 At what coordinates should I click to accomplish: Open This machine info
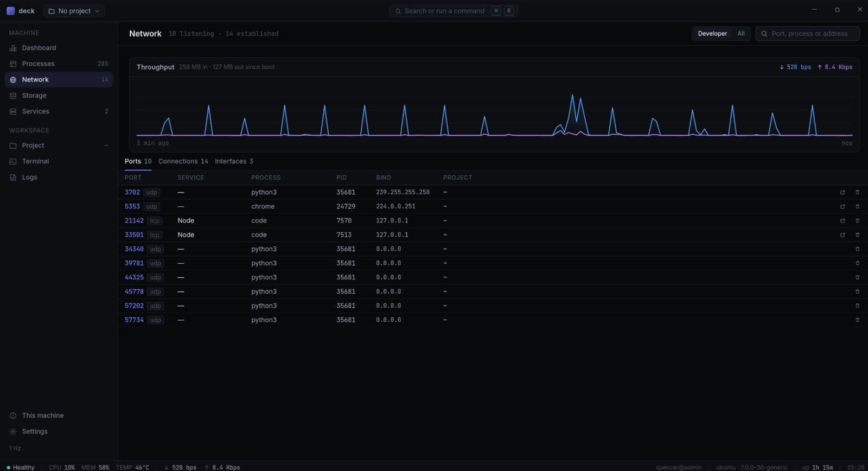tap(59, 416)
